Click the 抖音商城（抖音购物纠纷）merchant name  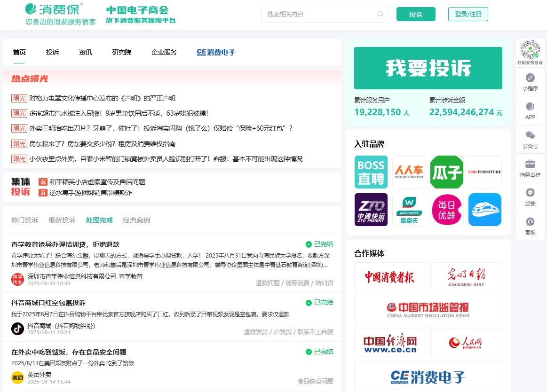pyautogui.click(x=61, y=326)
